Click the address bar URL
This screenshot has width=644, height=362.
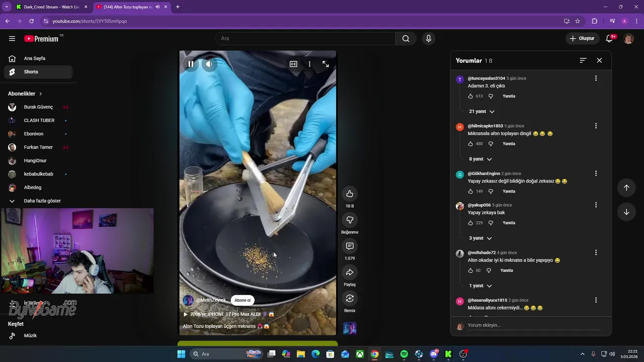tap(90, 21)
